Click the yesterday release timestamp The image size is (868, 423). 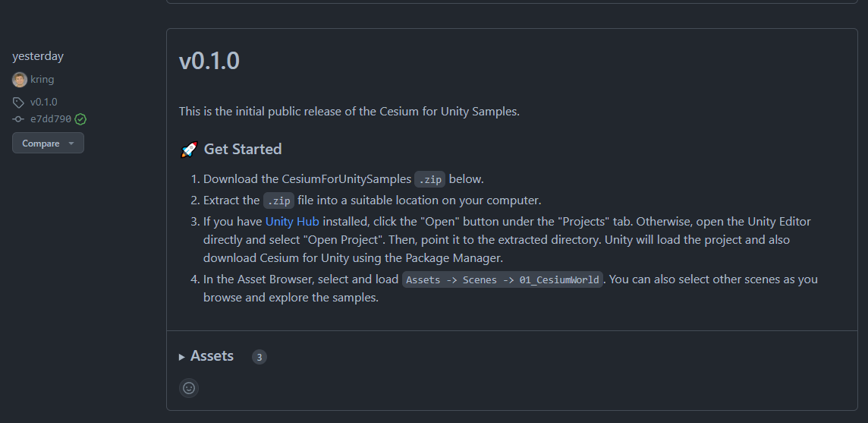(38, 56)
